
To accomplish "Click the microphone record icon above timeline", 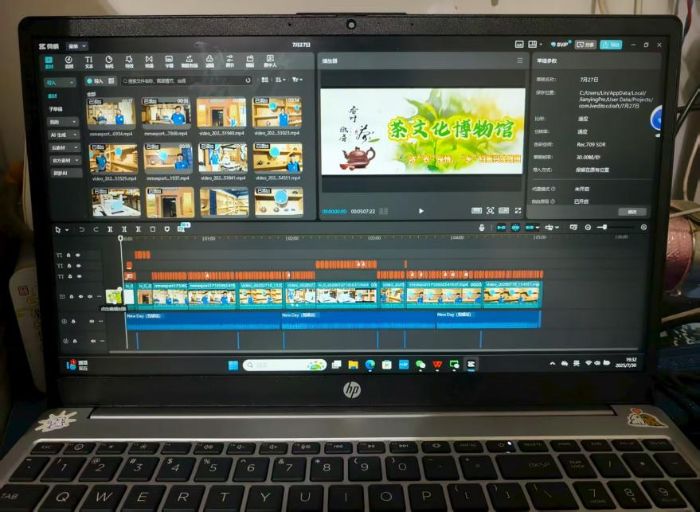I will point(481,228).
